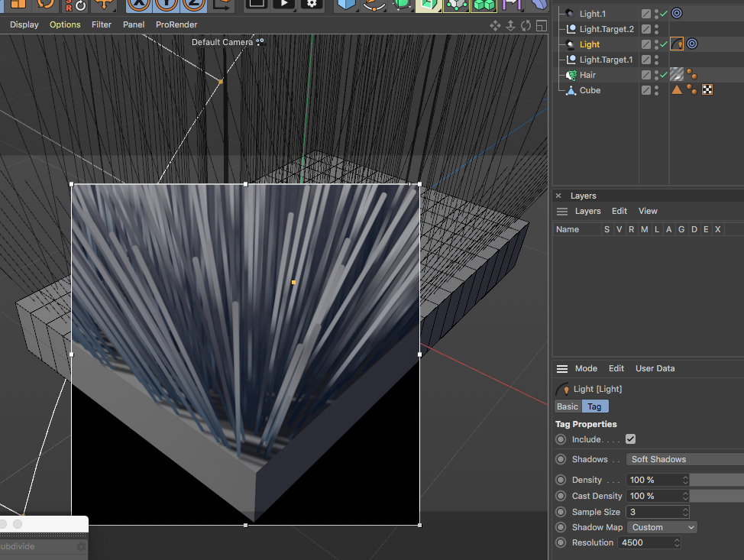Toggle the viewport maximize icon
744x560 pixels.
[541, 25]
